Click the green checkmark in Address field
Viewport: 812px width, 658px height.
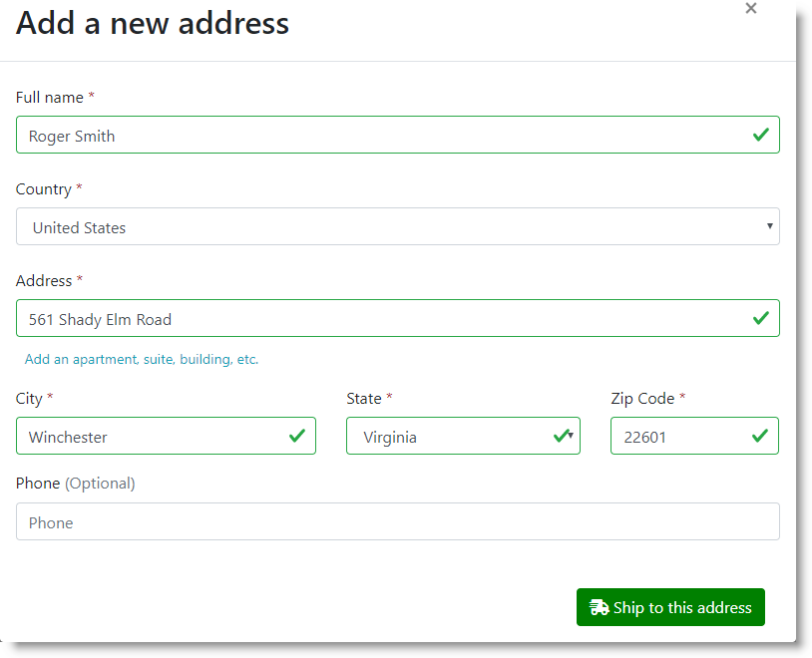click(761, 318)
